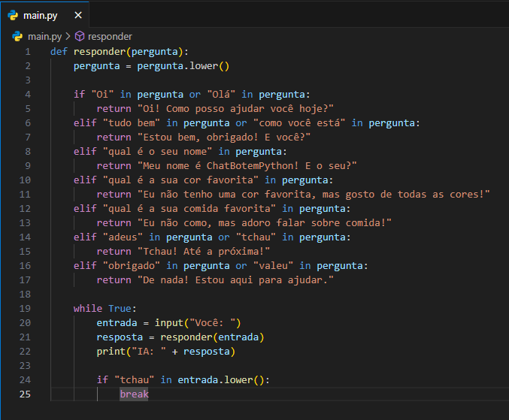The width and height of the screenshot is (509, 420).
Task: Click the string "Olá" on line 4
Action: 221,95
